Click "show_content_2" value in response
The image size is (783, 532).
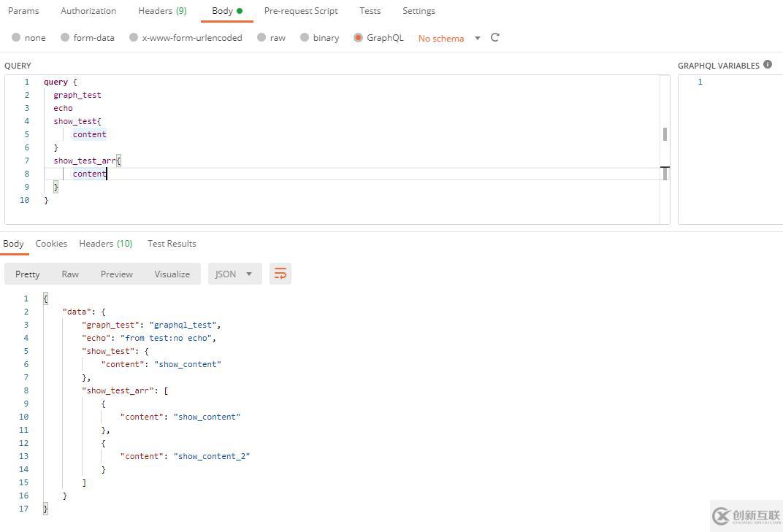(211, 456)
